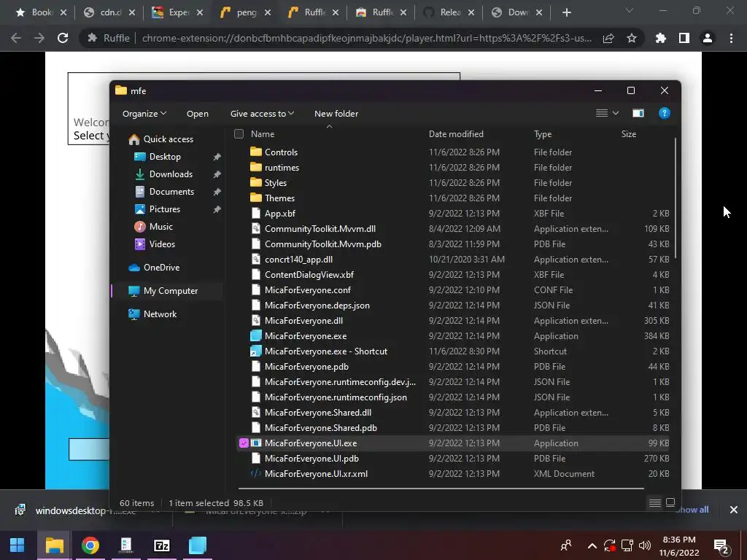
Task: Switch to the peng Chrome tab
Action: point(245,12)
